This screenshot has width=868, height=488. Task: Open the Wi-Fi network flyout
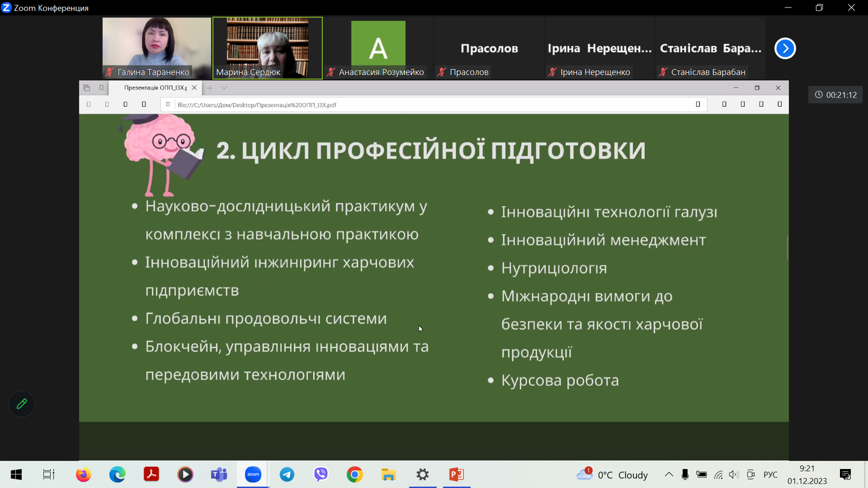(x=718, y=475)
